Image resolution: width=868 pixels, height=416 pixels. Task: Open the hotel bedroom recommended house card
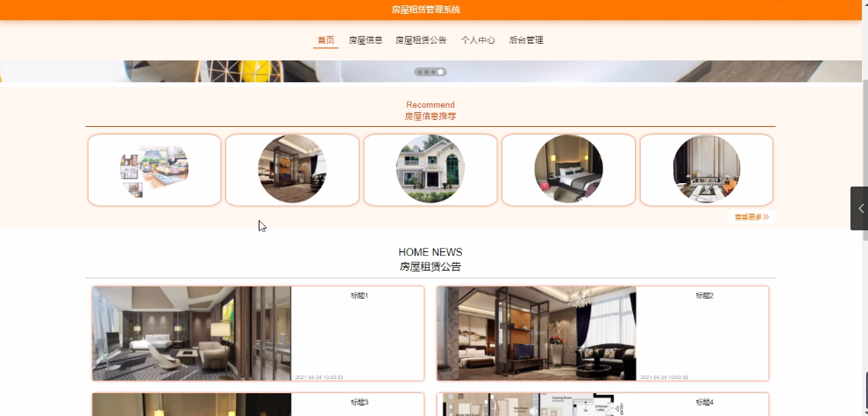(x=568, y=170)
